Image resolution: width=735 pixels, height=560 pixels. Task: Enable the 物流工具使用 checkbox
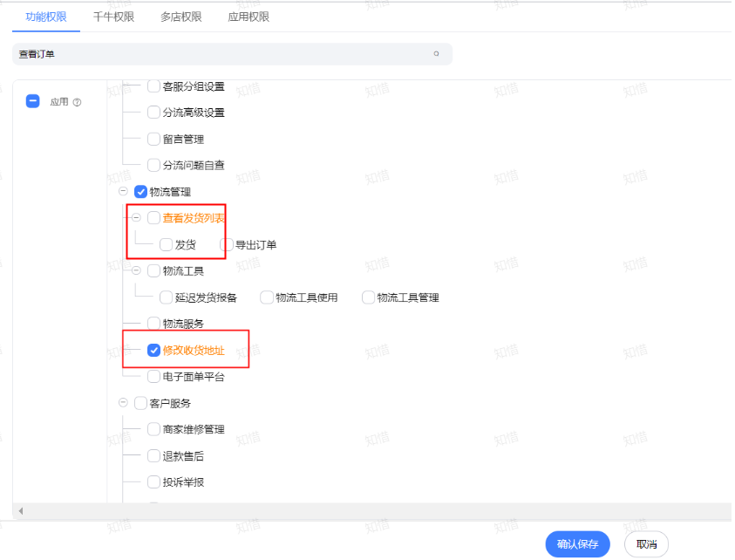pos(267,297)
